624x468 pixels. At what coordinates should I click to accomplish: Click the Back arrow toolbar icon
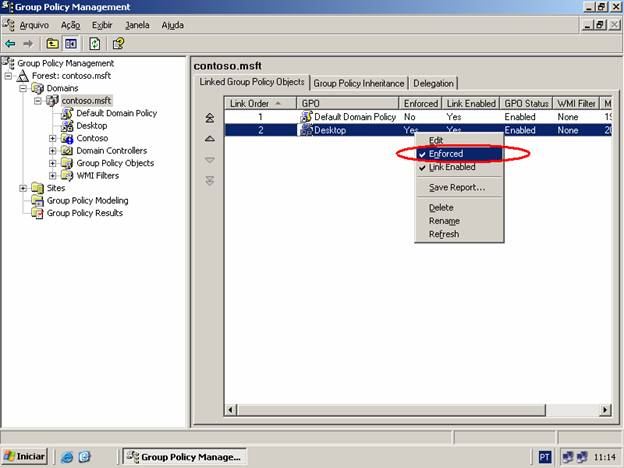click(x=10, y=43)
